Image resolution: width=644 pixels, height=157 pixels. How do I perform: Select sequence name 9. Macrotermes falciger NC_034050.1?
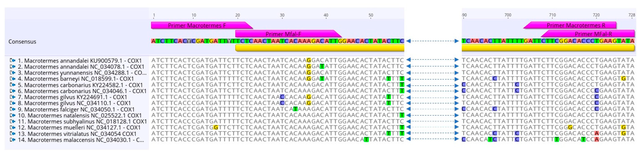(x=76, y=109)
